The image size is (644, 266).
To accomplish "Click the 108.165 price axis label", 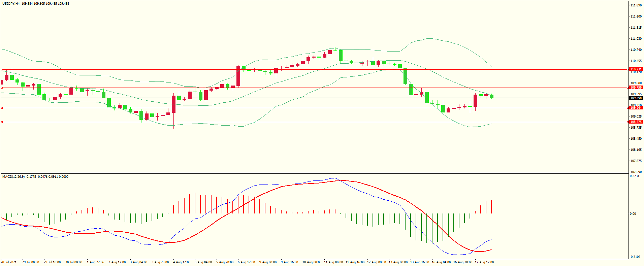I will pos(636,150).
